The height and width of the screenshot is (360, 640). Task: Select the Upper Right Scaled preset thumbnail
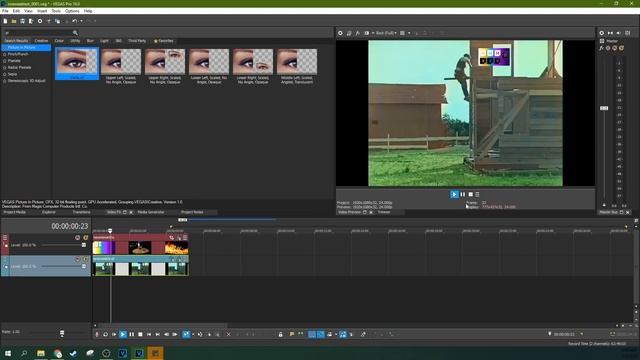(x=165, y=61)
